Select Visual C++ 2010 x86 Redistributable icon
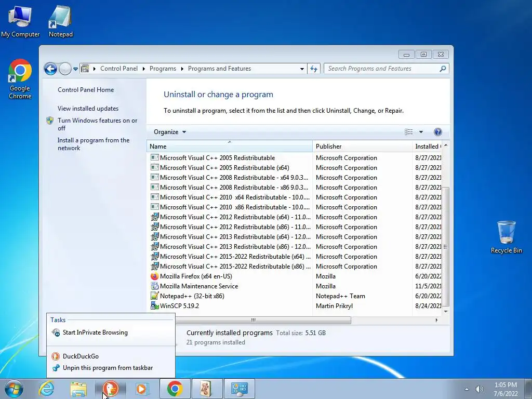The image size is (532, 399). pyautogui.click(x=155, y=207)
